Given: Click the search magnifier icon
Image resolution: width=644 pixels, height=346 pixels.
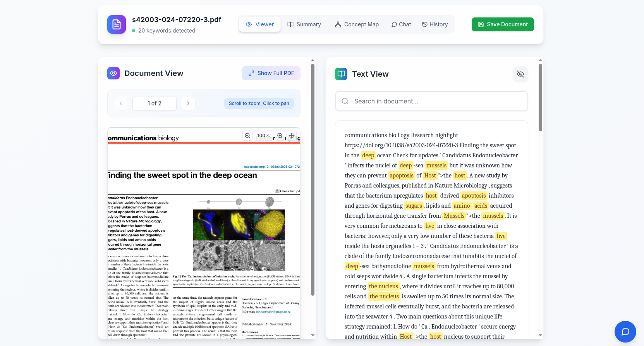Looking at the screenshot, I should (x=345, y=101).
